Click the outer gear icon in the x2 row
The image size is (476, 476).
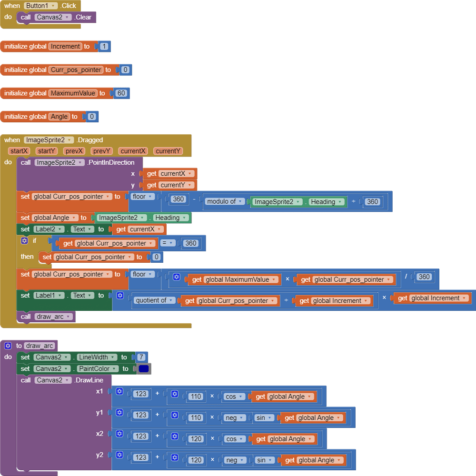pyautogui.click(x=119, y=434)
